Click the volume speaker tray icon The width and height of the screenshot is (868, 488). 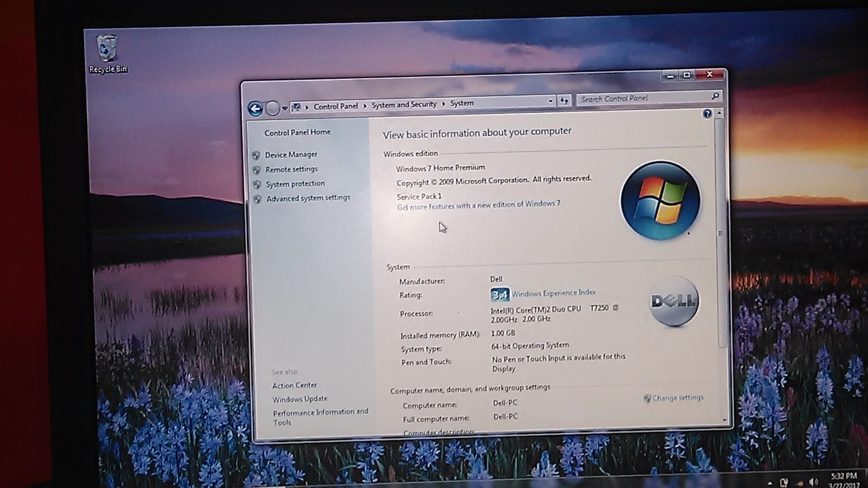(813, 482)
